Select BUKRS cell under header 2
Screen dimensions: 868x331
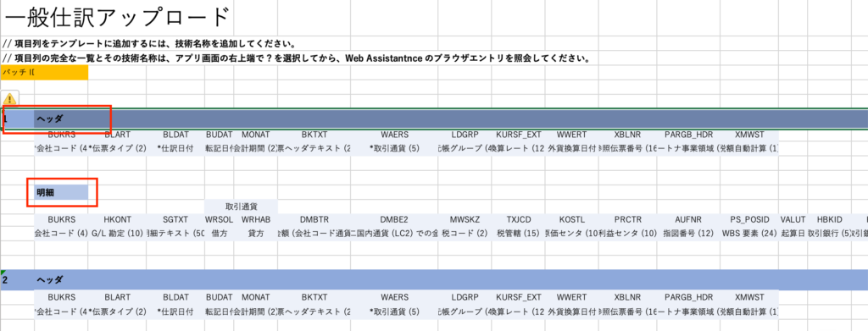coord(61,297)
